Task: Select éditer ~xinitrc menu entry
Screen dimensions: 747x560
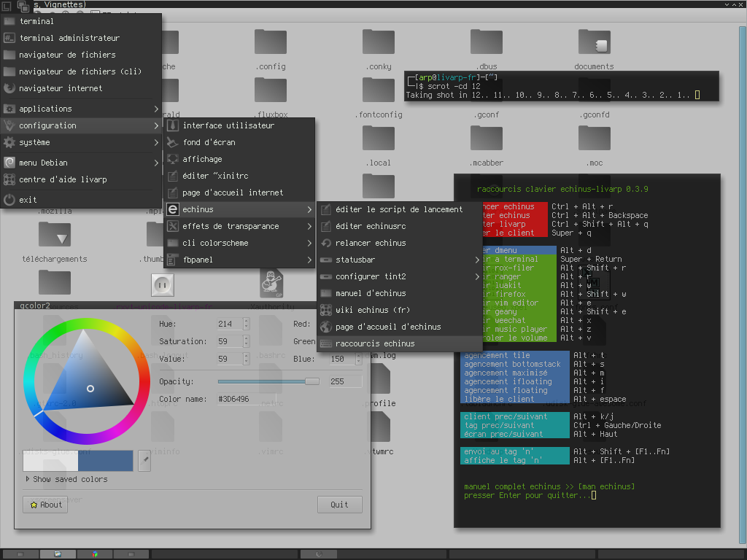Action: (x=239, y=176)
